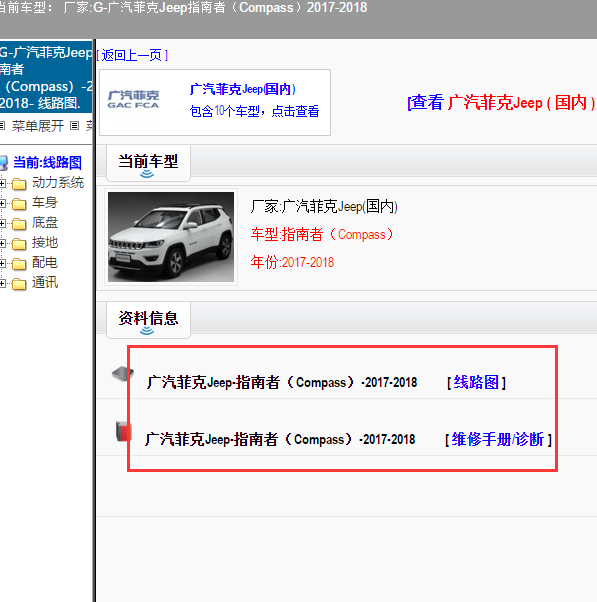Expand the 通讯 tree node
Viewport: 597px width, 602px height.
coord(2,283)
